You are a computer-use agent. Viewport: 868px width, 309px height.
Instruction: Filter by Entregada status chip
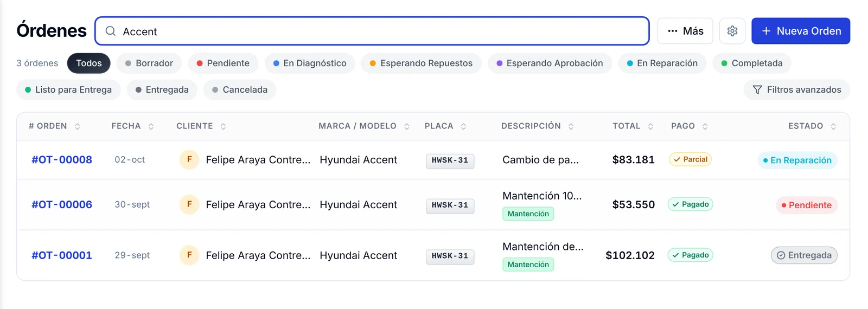point(162,89)
